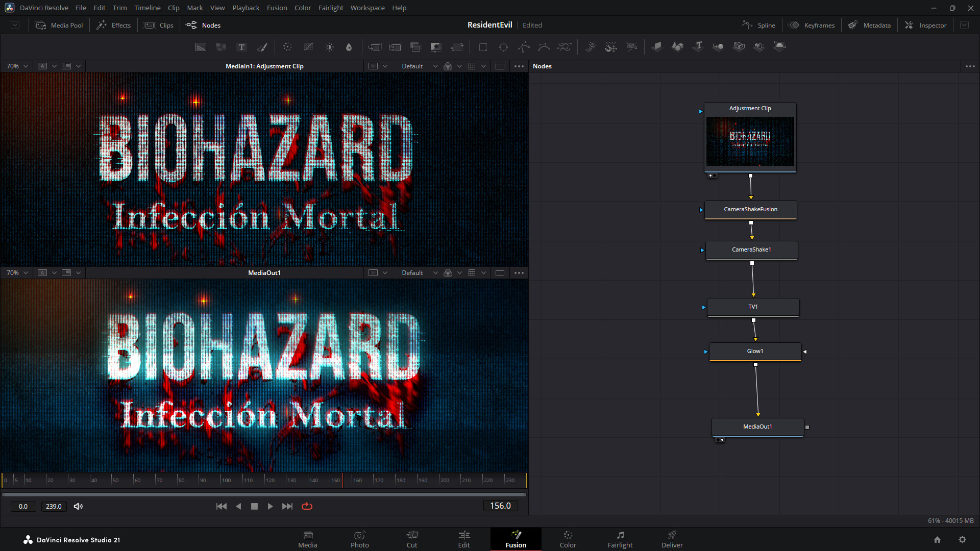Open the Playback menu
The image size is (980, 551).
(x=246, y=8)
